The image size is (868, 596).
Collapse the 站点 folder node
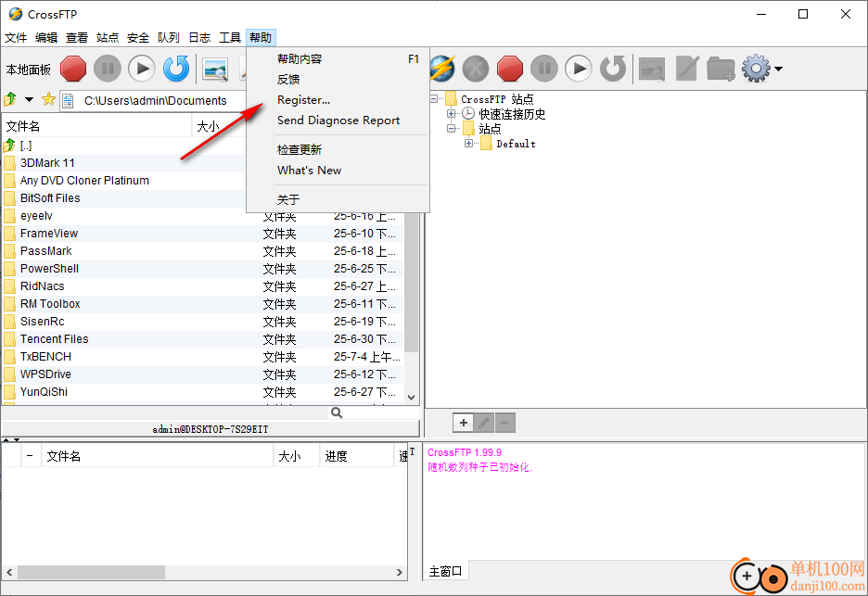coord(452,129)
